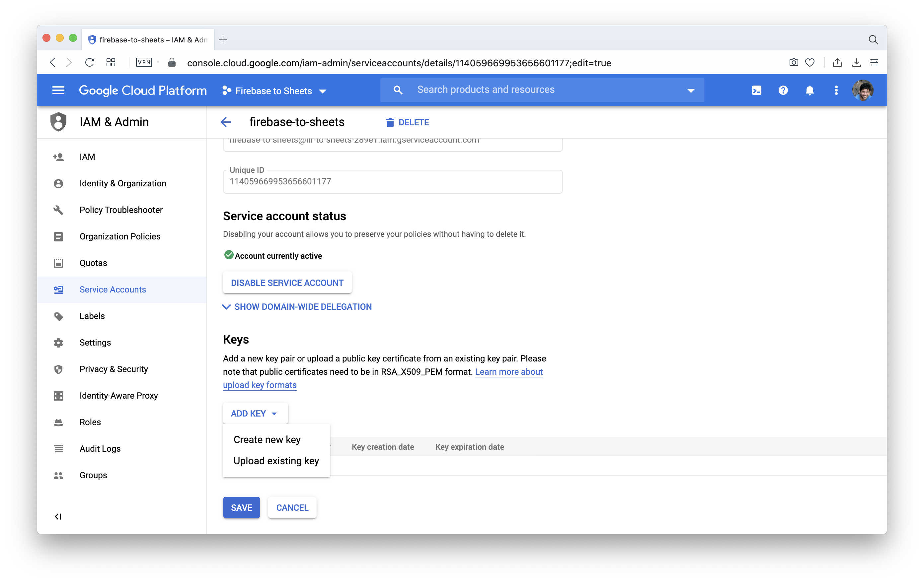The width and height of the screenshot is (924, 583).
Task: Go to Policy Troubleshooter
Action: coord(121,210)
